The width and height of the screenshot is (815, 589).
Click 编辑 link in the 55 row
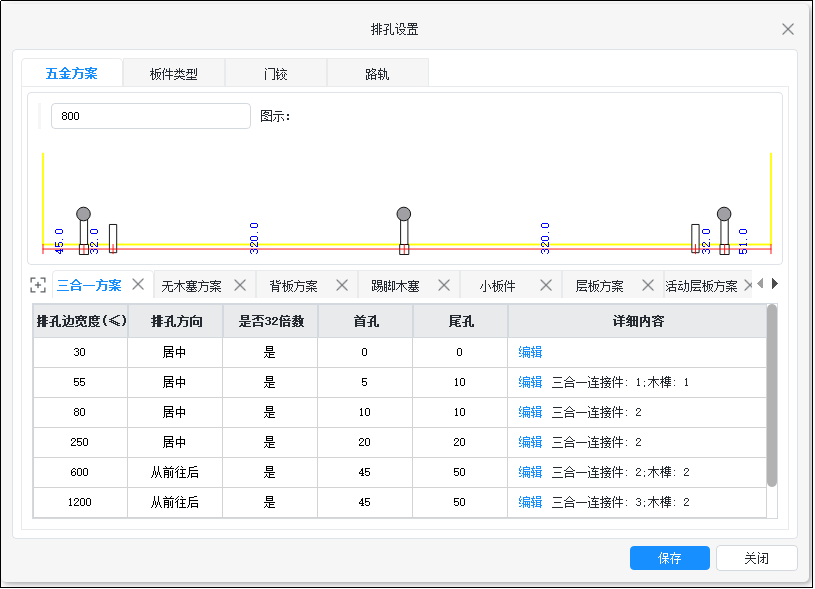[x=530, y=382]
